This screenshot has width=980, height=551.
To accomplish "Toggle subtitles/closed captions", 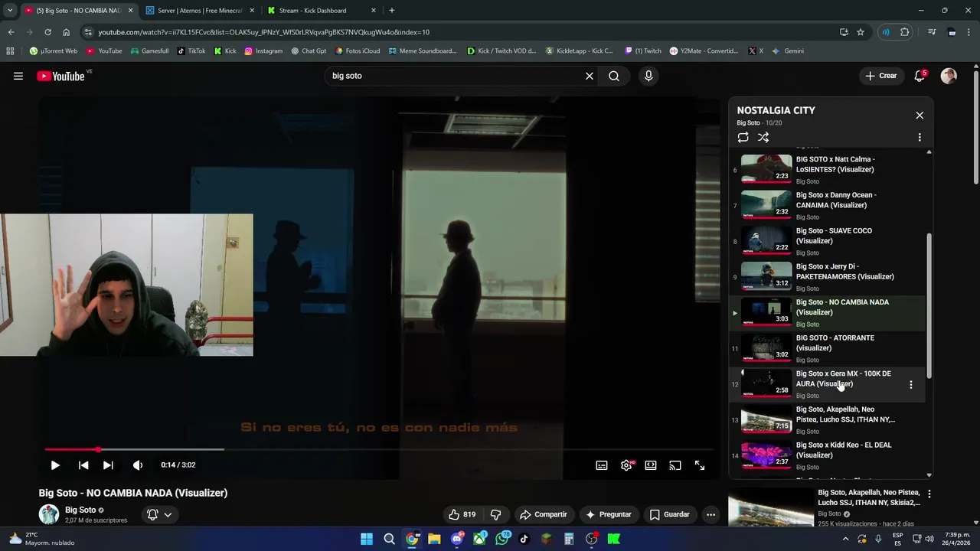I will pos(602,465).
